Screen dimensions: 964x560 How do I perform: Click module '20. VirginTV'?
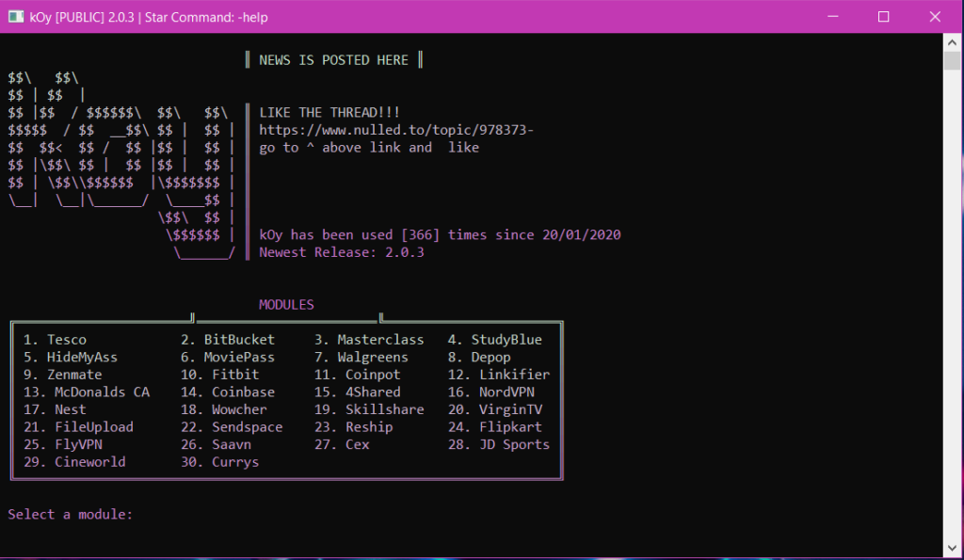[495, 409]
